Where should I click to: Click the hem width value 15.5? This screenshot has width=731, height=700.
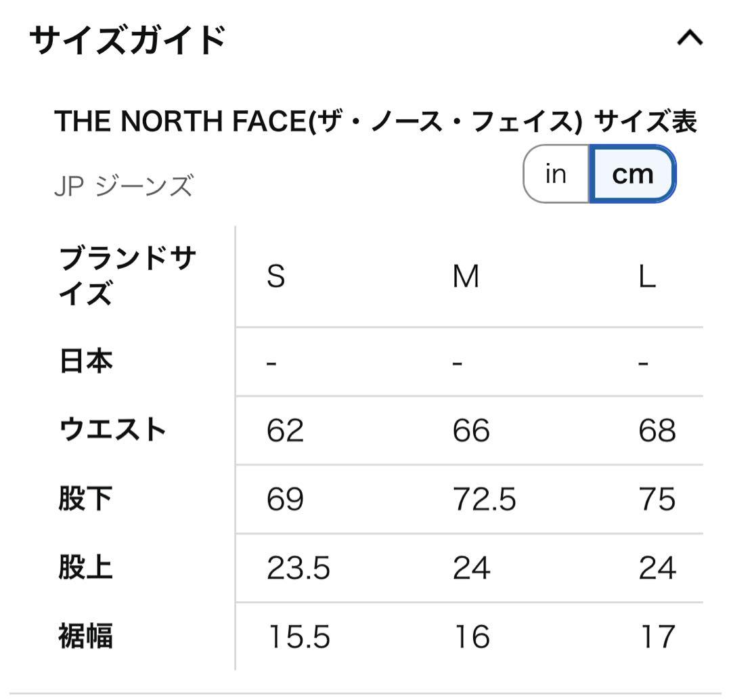[298, 636]
